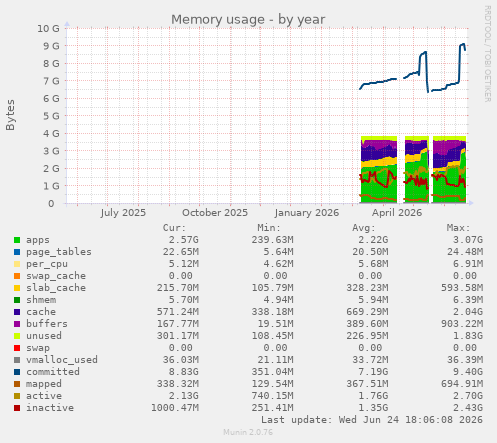Click the dark blue committed line peak
Image resolution: width=497 pixels, height=443 pixels.
pyautogui.click(x=463, y=44)
